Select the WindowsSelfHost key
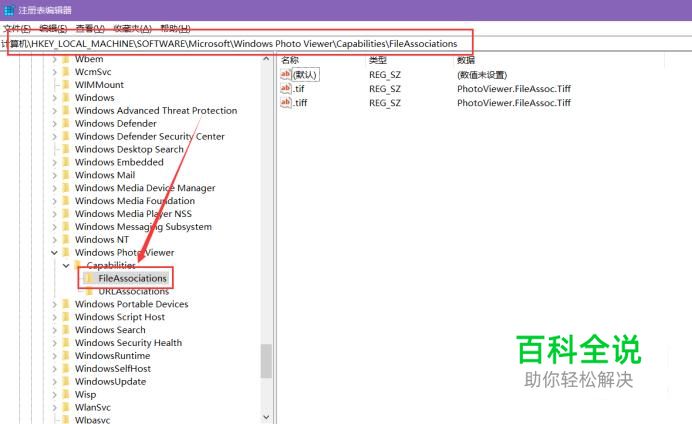Screen dimensions: 692x424 click(x=113, y=368)
